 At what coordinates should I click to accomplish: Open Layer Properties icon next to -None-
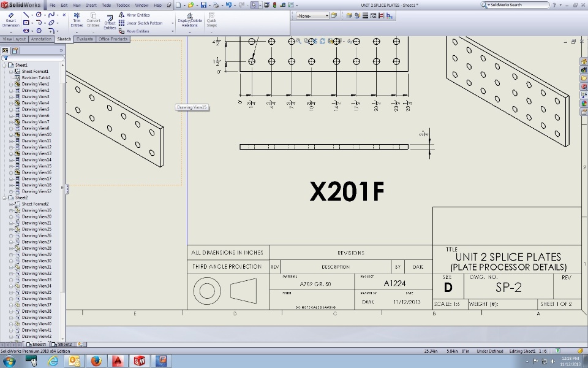click(x=333, y=15)
